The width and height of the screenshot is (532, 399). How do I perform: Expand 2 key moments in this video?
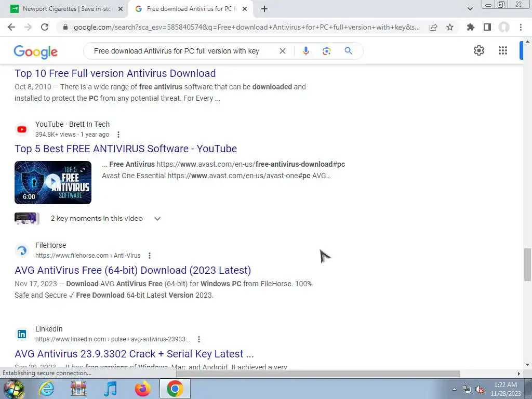[x=157, y=219]
